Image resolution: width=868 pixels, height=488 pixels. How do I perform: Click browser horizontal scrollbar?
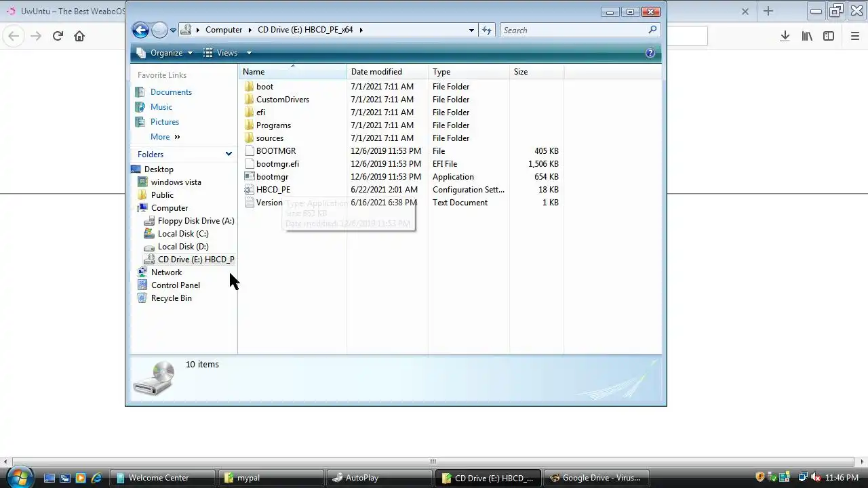point(433,462)
